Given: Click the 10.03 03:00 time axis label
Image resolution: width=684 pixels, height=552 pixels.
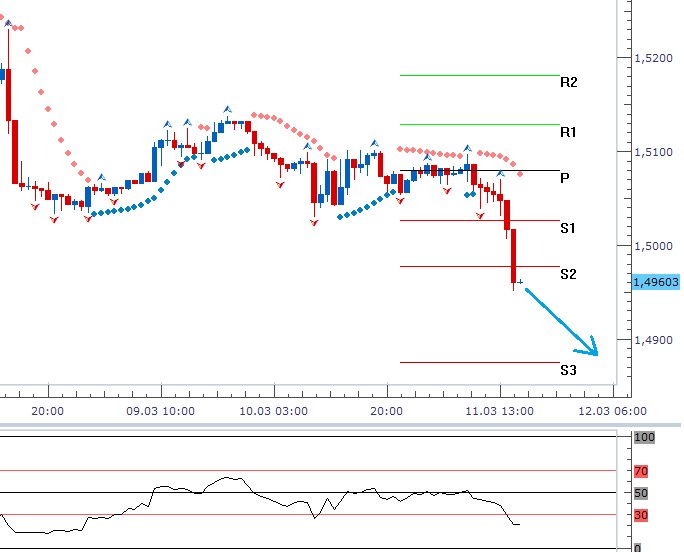Looking at the screenshot, I should coord(273,410).
